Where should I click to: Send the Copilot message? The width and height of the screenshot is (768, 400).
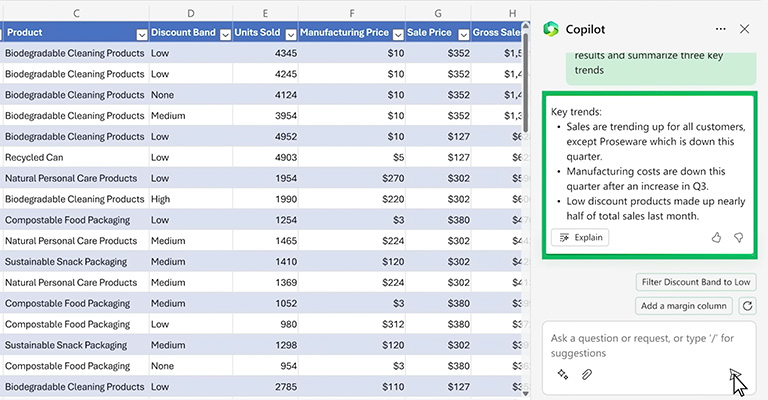735,374
